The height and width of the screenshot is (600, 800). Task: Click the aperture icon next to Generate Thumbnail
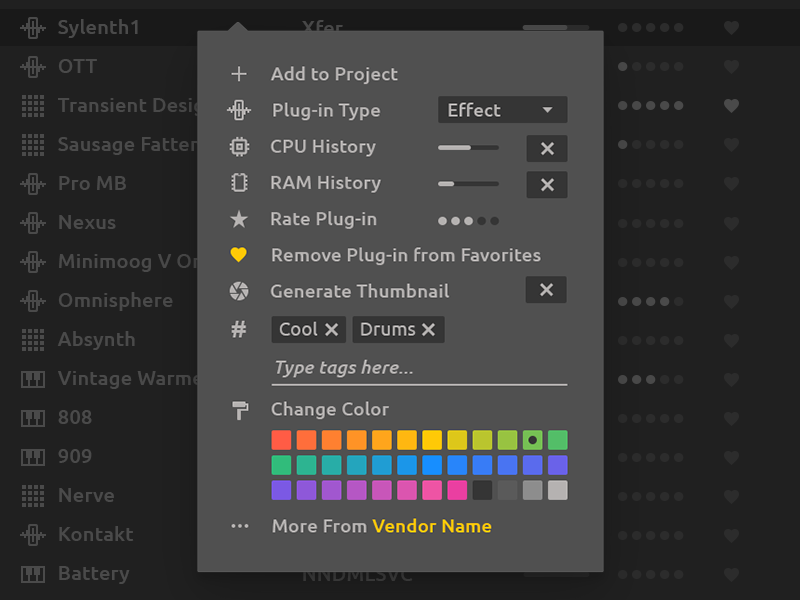click(240, 291)
